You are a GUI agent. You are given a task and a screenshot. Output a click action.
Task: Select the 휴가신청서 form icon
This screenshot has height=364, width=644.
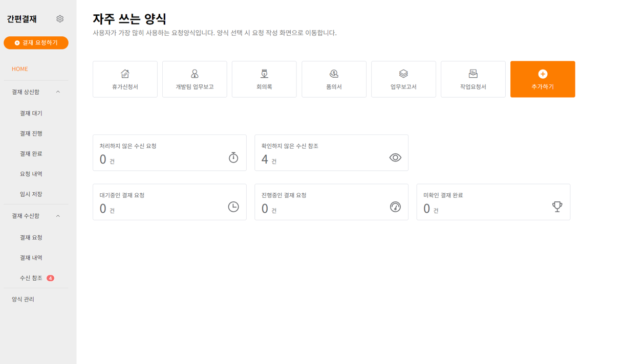click(125, 74)
